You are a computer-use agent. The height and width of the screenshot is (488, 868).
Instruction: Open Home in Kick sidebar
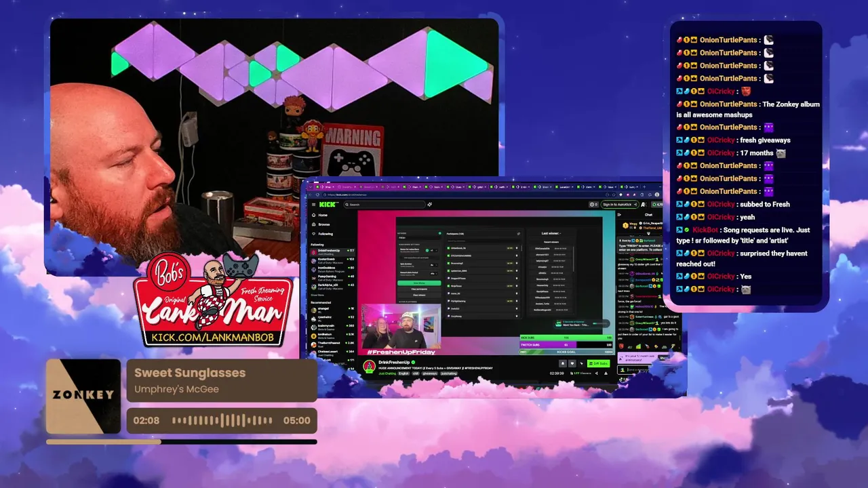320,215
